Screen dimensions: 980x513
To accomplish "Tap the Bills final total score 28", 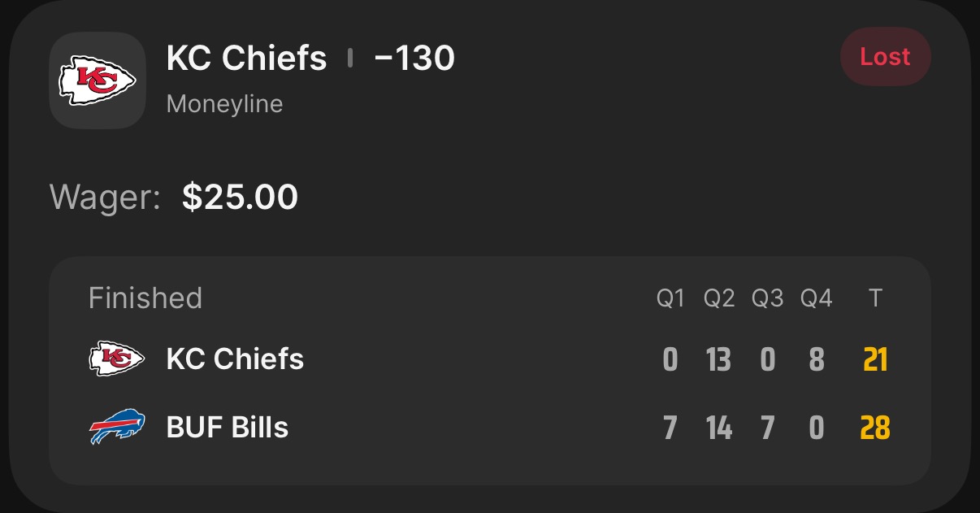I will [x=875, y=428].
